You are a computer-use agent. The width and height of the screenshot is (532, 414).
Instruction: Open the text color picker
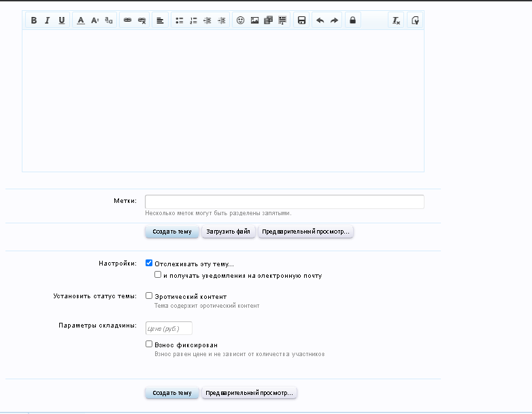pos(80,20)
